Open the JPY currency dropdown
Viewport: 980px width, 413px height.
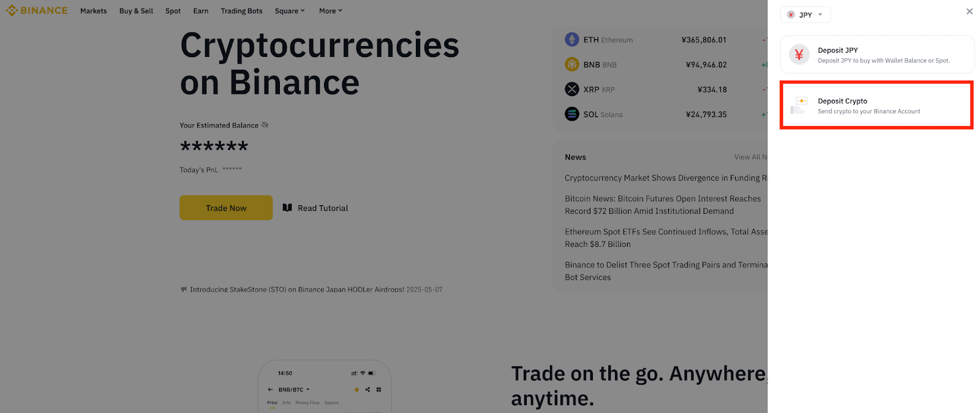coord(805,15)
